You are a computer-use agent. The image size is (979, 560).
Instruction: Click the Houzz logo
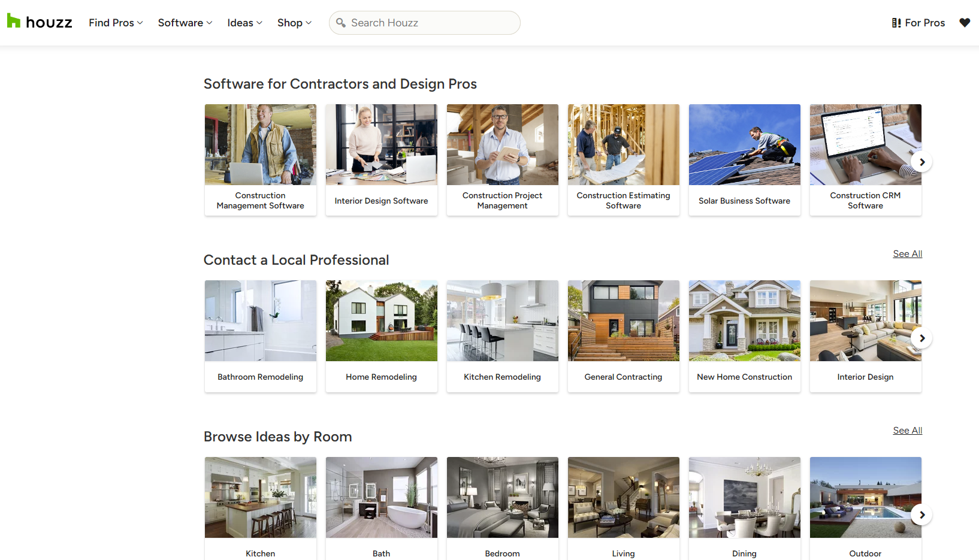(40, 22)
